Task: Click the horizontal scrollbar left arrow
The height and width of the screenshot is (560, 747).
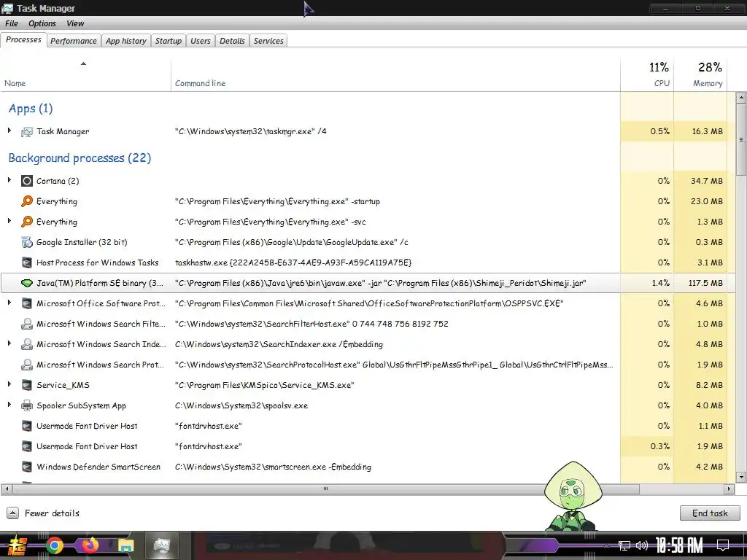Action: 6,489
